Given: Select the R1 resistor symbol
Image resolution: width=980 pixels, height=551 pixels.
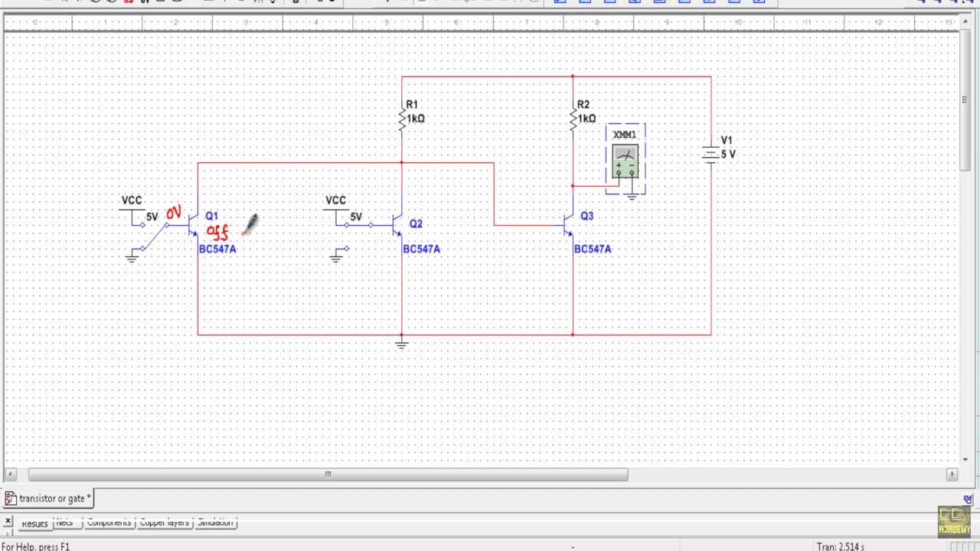Looking at the screenshot, I should tap(402, 118).
